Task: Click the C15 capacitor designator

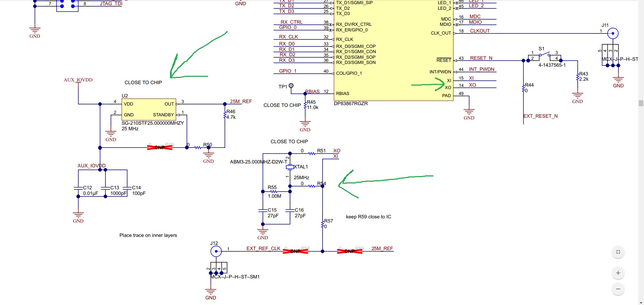Action: click(x=272, y=210)
